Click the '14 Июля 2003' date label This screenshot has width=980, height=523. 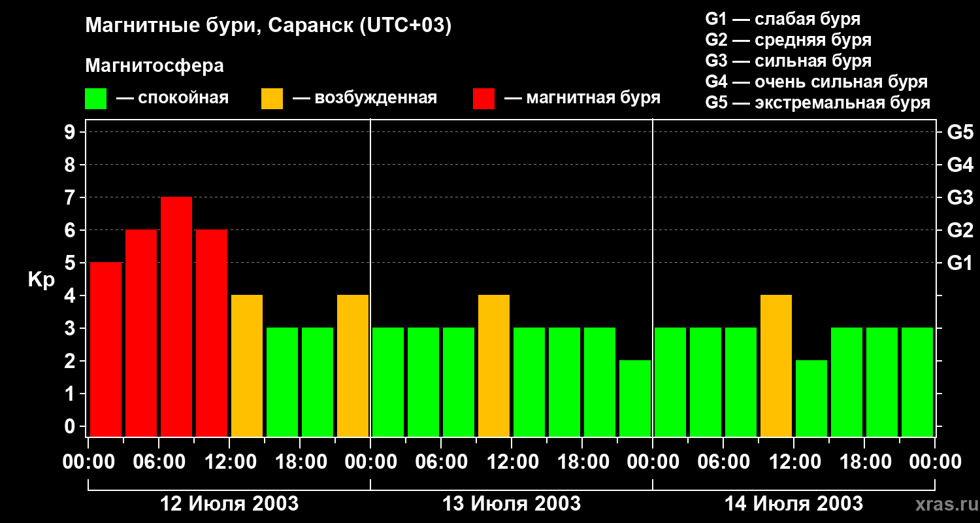pyautogui.click(x=794, y=504)
